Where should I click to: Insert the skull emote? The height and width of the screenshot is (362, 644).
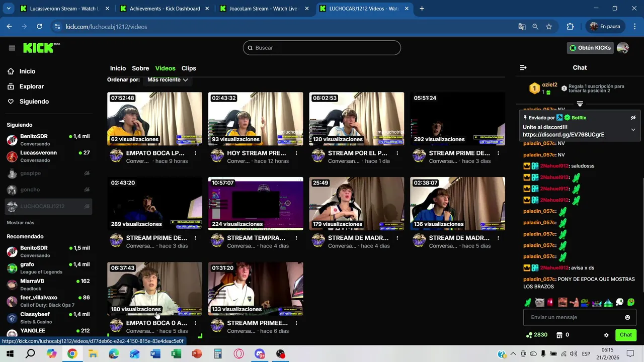pyautogui.click(x=620, y=302)
